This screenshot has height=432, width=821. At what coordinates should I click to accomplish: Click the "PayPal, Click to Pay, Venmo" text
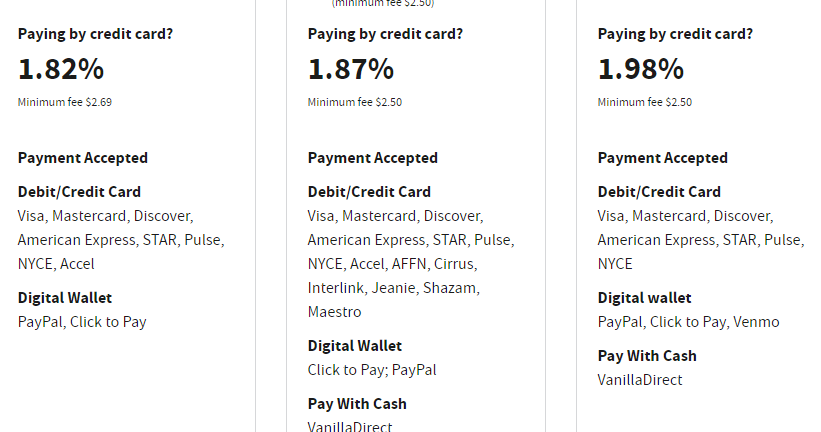688,322
